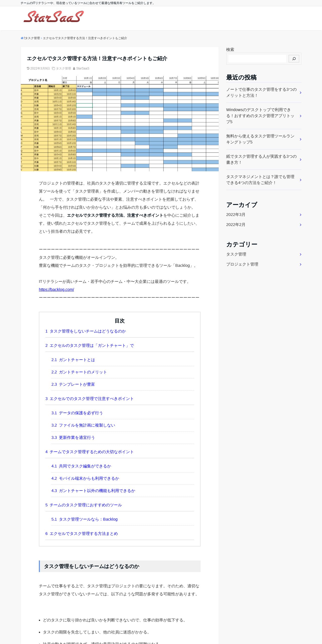Open タスク管理 breadcrumb link
Viewport: 322px width, 644px height.
pyautogui.click(x=32, y=38)
